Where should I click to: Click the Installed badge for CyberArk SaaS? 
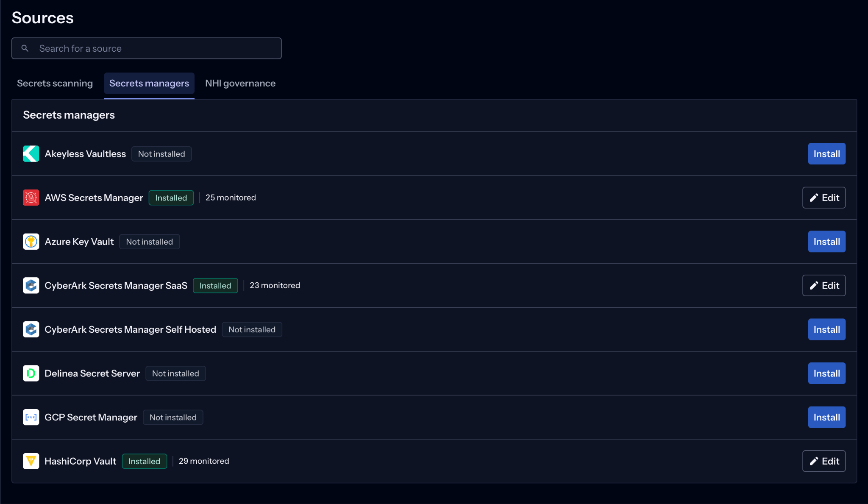coord(215,286)
